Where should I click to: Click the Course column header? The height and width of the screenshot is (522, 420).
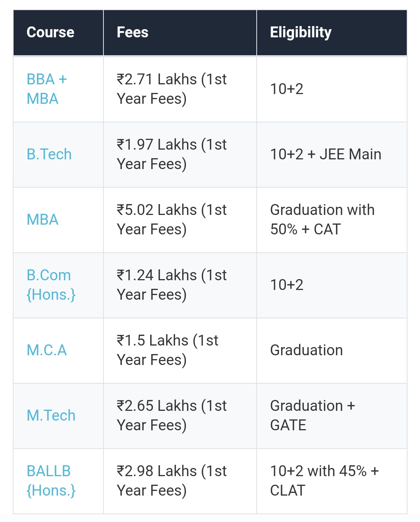50,32
